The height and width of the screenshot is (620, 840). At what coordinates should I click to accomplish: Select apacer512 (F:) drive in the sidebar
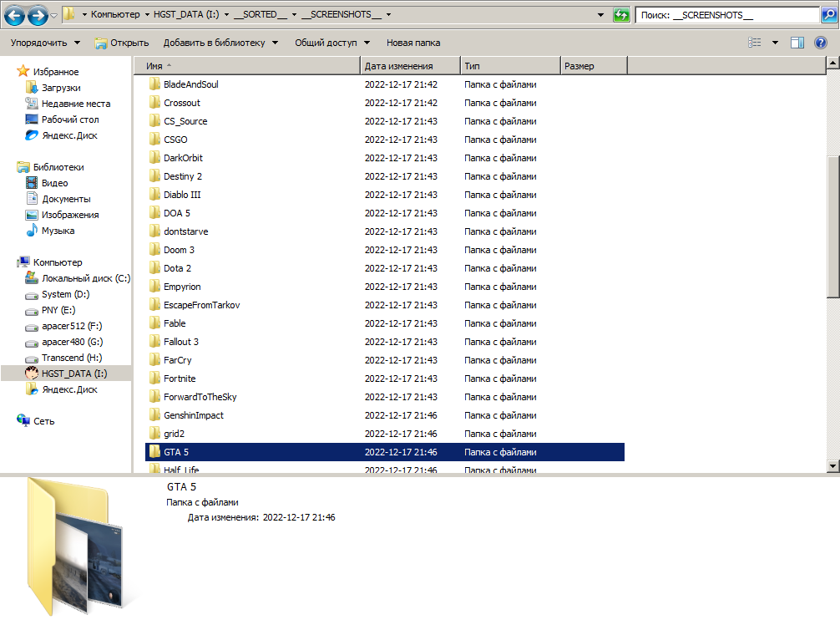point(72,326)
